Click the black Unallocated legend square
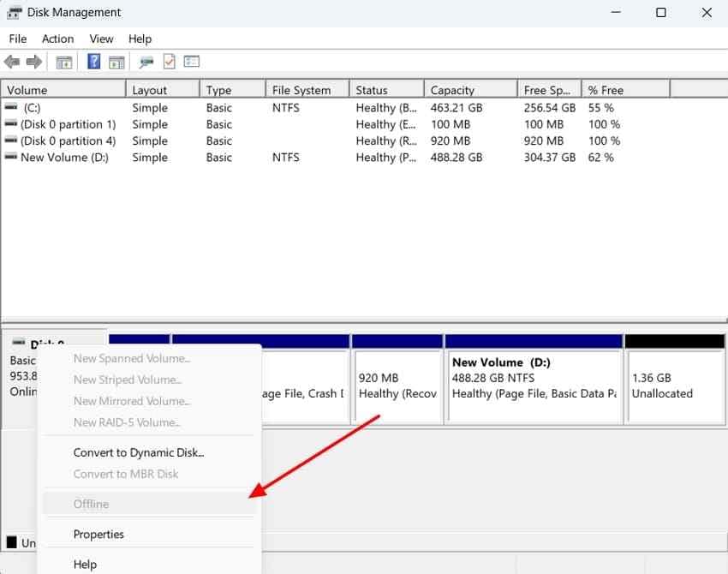 tap(12, 542)
